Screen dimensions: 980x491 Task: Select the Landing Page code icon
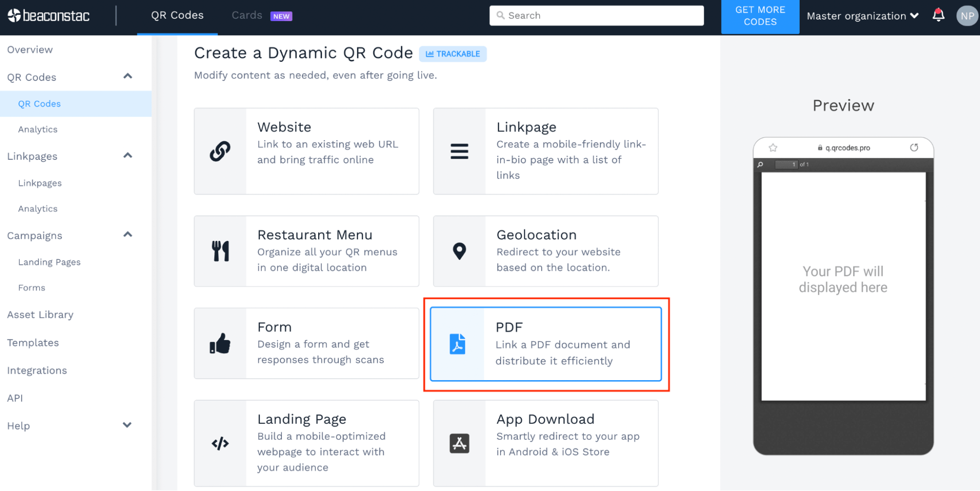pyautogui.click(x=221, y=442)
